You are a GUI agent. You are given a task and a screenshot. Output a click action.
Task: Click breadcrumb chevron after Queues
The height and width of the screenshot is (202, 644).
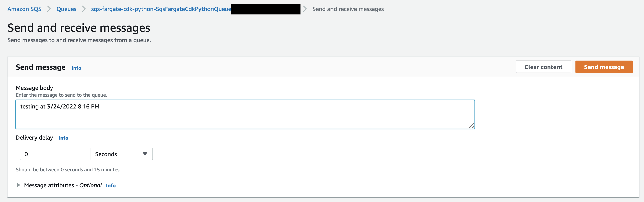(84, 9)
